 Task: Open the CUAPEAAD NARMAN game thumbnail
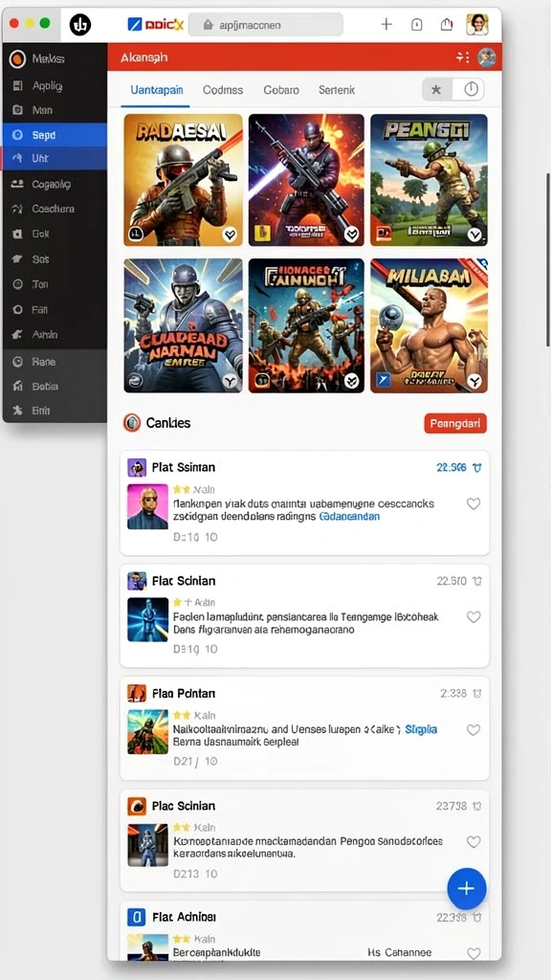(x=183, y=325)
